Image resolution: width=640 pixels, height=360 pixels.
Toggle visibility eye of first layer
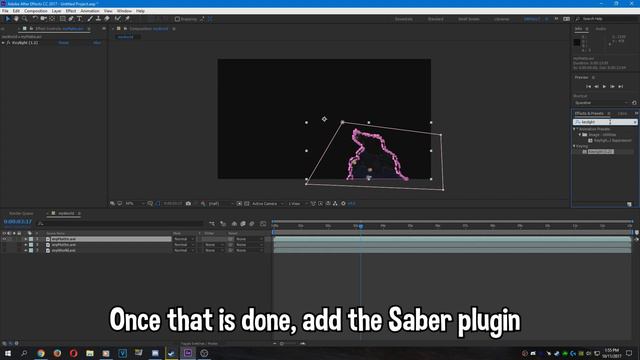[4, 239]
